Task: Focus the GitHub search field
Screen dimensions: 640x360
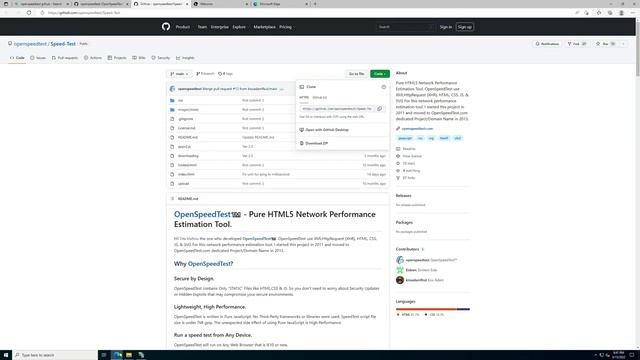Action: click(x=405, y=27)
